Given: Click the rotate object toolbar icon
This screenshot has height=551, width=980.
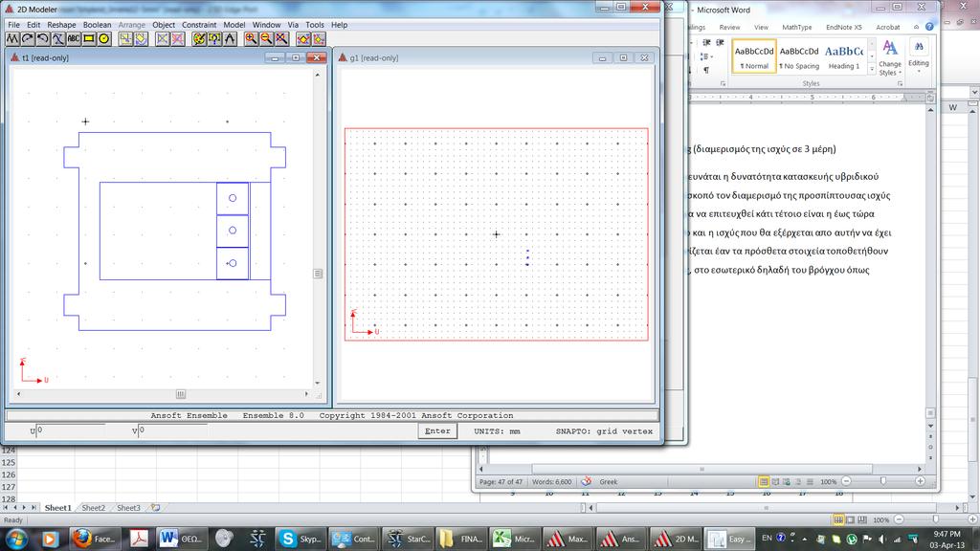Looking at the screenshot, I should pos(142,38).
